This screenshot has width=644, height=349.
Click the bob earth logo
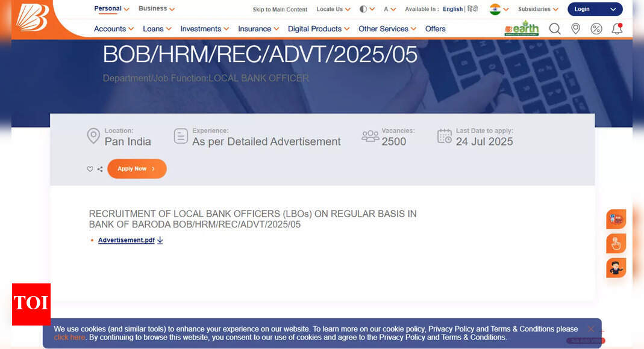tap(522, 28)
